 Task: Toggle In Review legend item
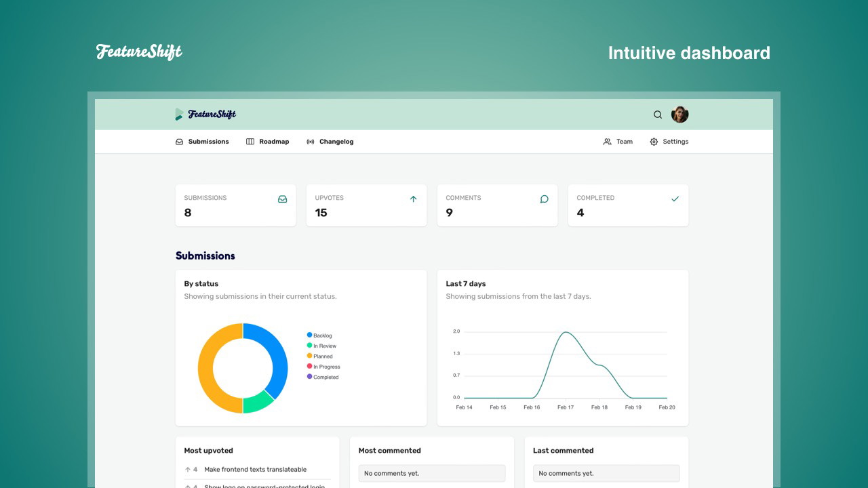click(x=324, y=346)
